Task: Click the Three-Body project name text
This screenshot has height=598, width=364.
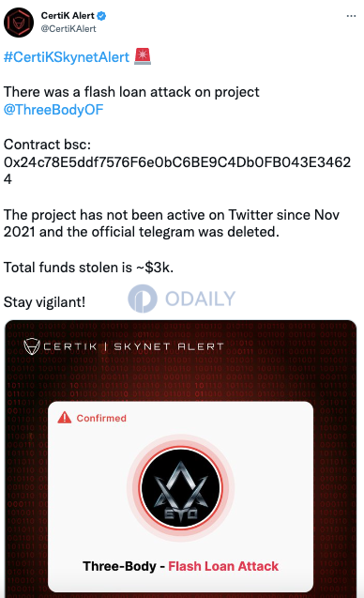Action: coord(119,566)
